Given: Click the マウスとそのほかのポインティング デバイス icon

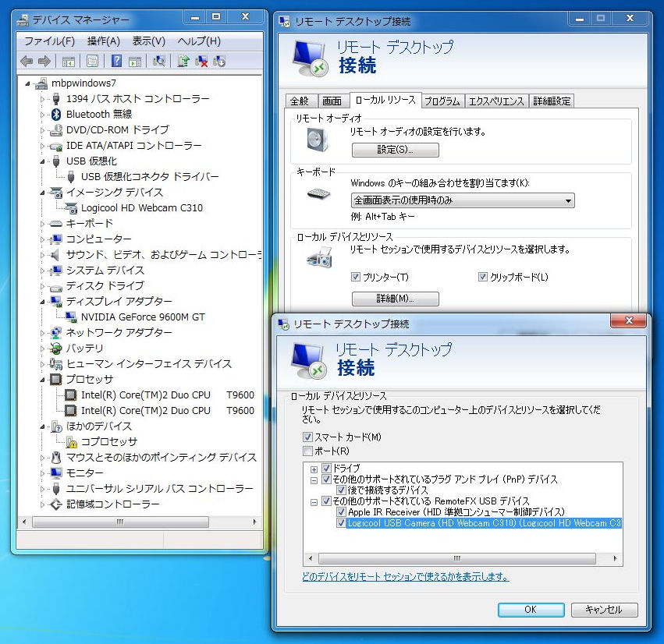Looking at the screenshot, I should 56,458.
